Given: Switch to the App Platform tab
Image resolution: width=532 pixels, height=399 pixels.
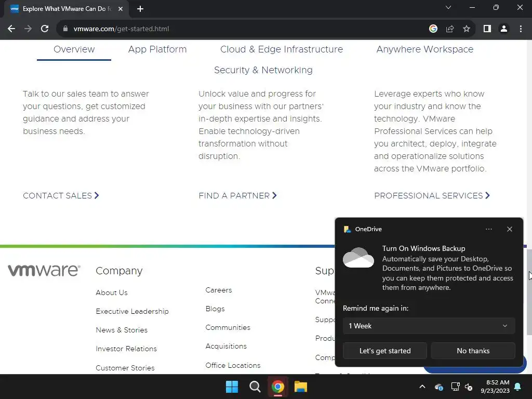Looking at the screenshot, I should [157, 49].
